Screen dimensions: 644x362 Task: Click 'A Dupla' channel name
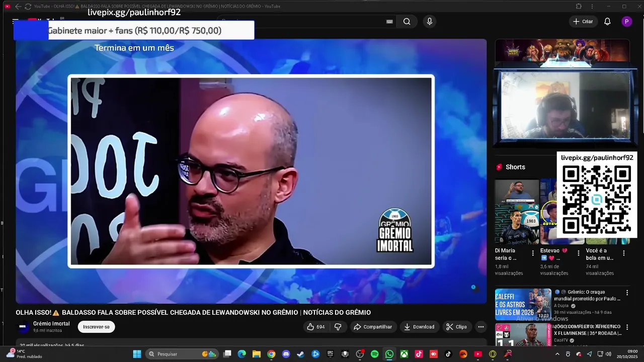coord(561,305)
